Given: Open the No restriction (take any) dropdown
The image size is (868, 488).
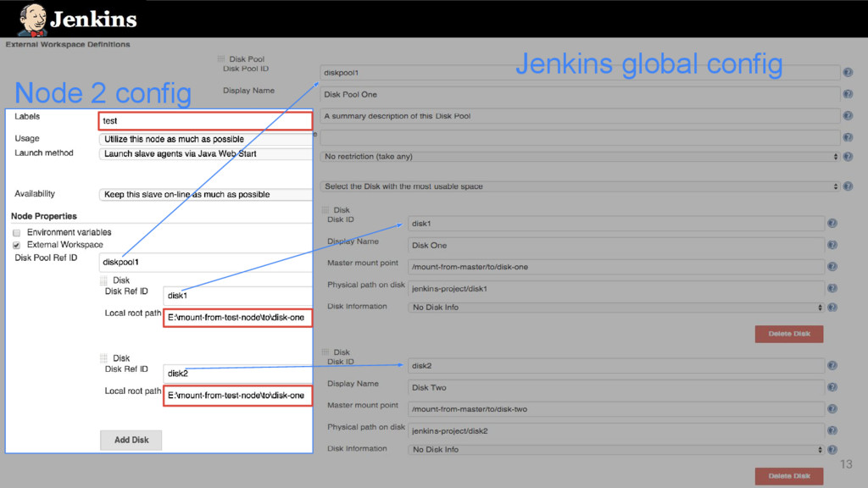Looking at the screenshot, I should point(580,157).
